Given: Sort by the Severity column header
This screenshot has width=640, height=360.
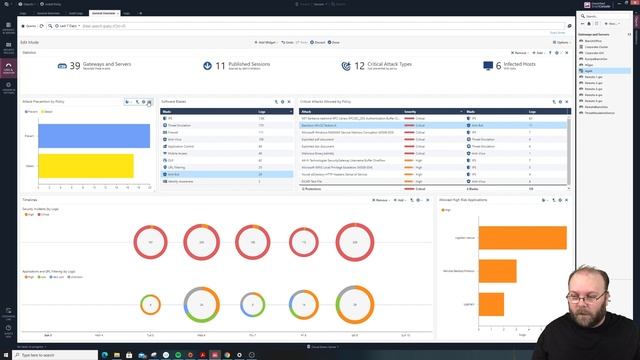Looking at the screenshot, I should click(x=433, y=111).
